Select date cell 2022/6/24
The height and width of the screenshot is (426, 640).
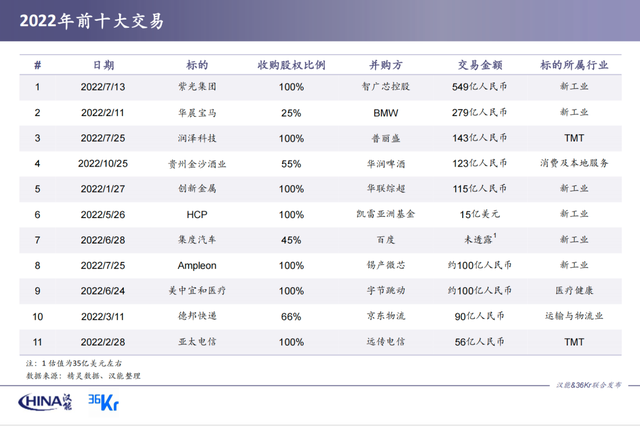[103, 291]
